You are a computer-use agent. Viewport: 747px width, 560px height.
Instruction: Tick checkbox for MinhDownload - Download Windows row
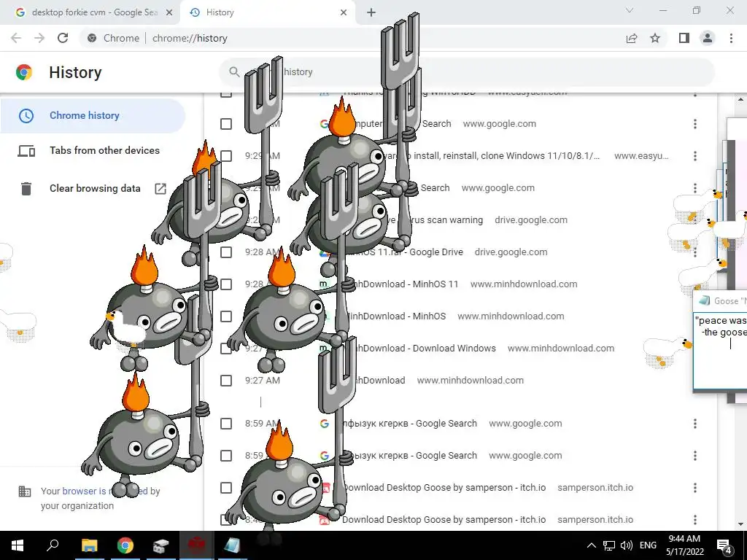pyautogui.click(x=226, y=348)
